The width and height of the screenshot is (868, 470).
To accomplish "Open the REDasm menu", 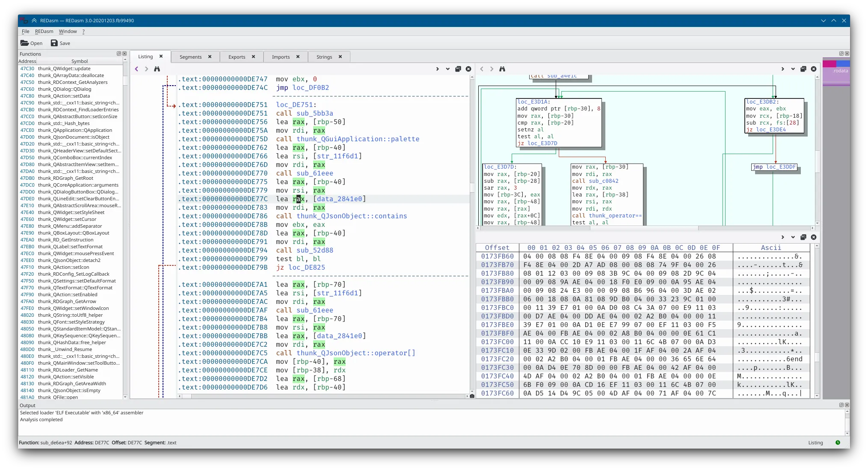I will [x=44, y=31].
